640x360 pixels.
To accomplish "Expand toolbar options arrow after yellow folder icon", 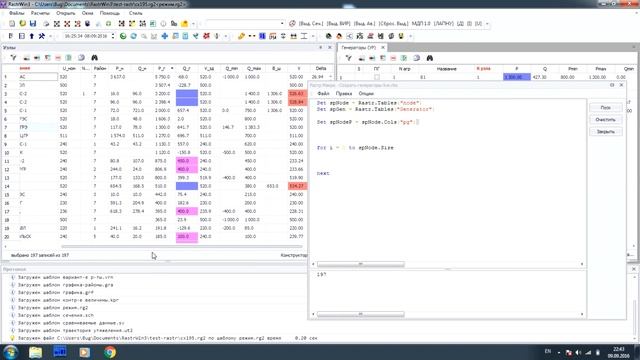I will click(x=193, y=24).
